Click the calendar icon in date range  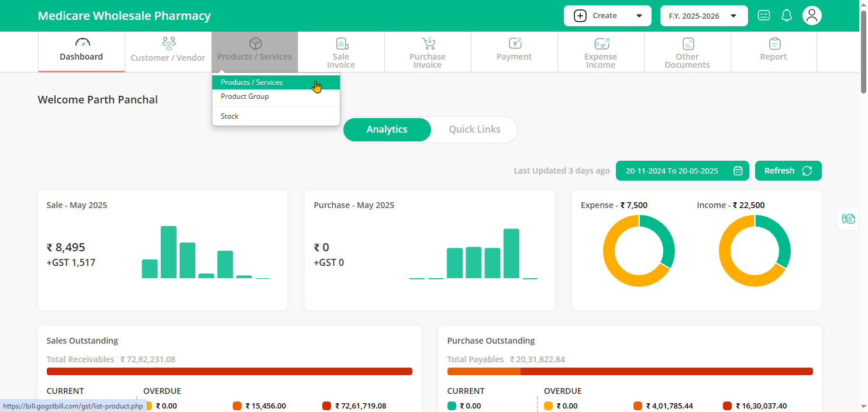click(738, 171)
